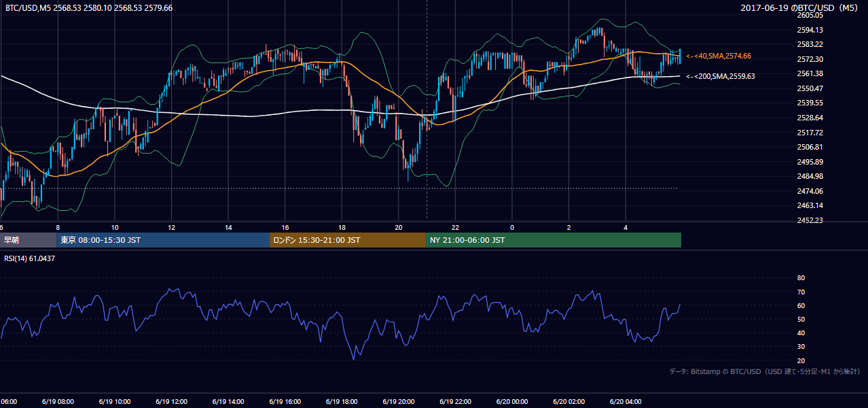The width and height of the screenshot is (868, 408).
Task: Select the ロンドン 15:30-21:00 JST session band
Action: tap(348, 240)
